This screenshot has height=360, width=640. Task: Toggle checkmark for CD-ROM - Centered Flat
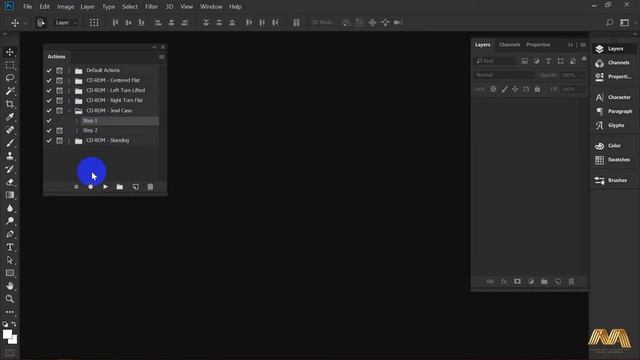click(x=49, y=80)
